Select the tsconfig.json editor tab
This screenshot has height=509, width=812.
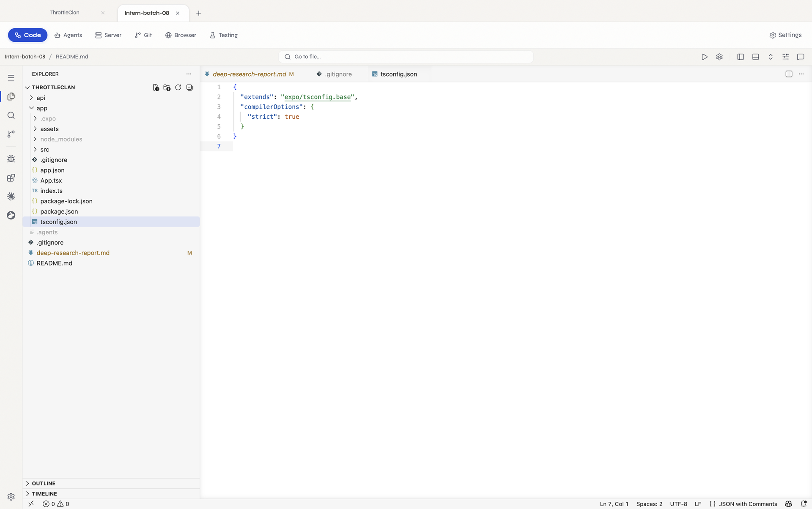pos(398,74)
